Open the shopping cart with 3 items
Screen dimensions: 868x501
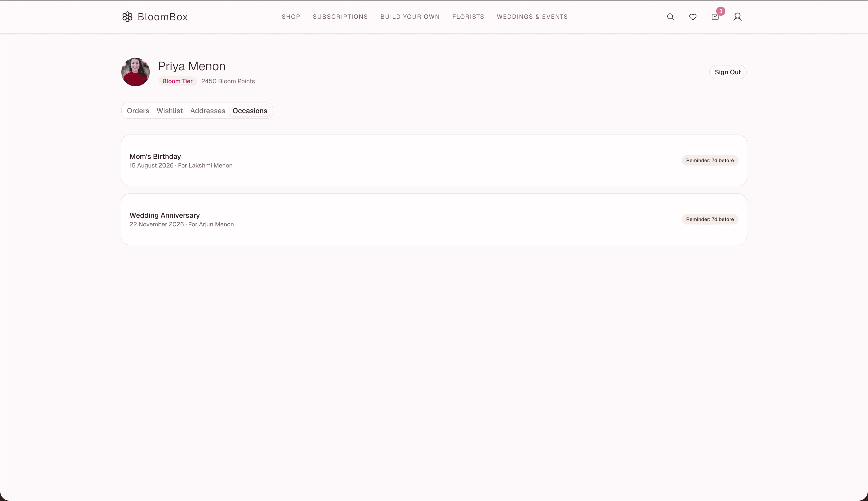pyautogui.click(x=714, y=16)
